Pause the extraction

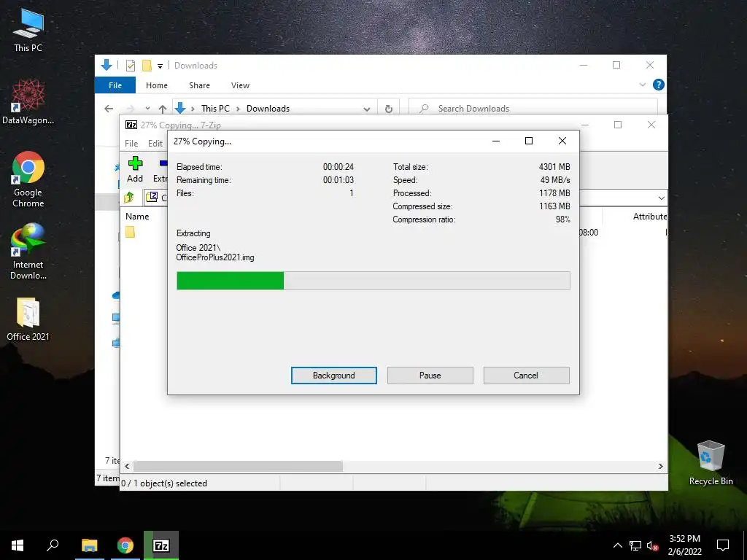430,376
